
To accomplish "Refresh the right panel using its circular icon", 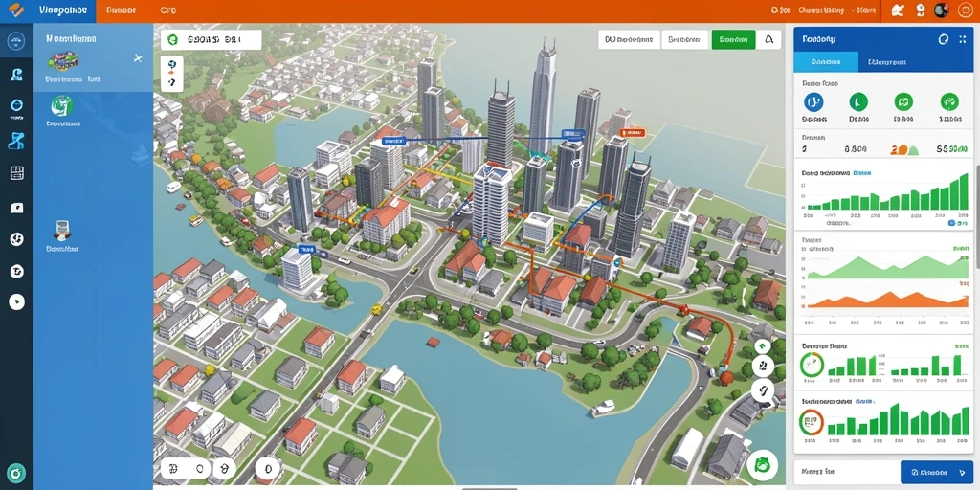I will pyautogui.click(x=943, y=39).
